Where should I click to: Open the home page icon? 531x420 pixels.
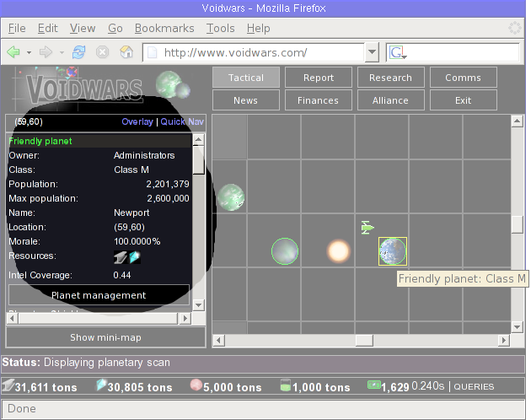click(x=126, y=52)
